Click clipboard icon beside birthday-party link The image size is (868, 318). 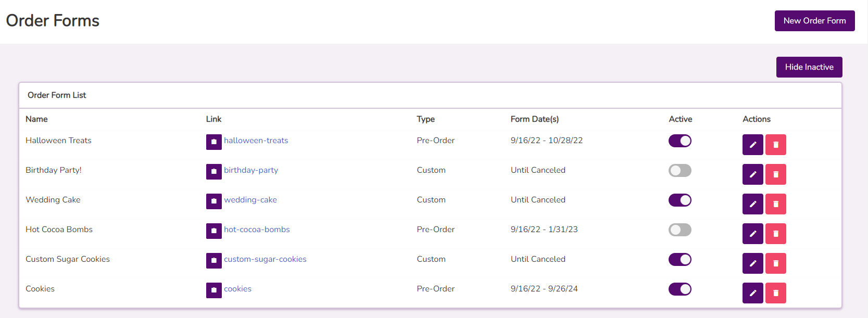(213, 172)
